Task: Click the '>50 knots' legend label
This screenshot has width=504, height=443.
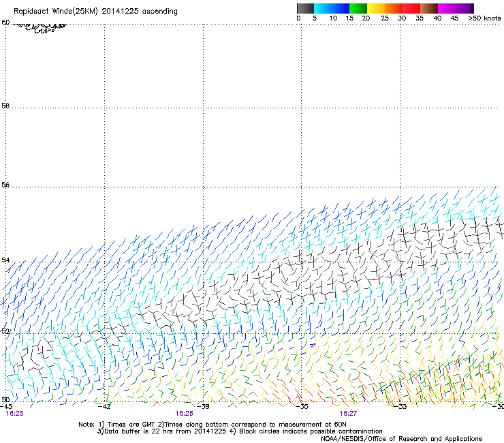Action: (484, 18)
